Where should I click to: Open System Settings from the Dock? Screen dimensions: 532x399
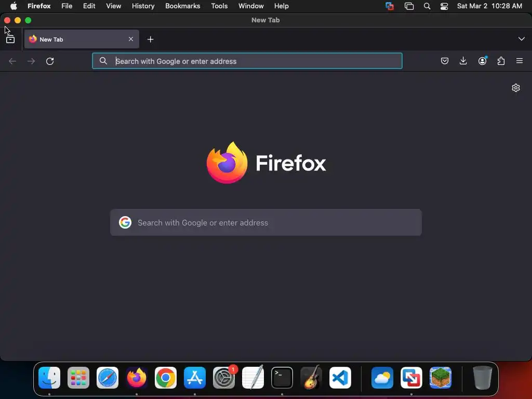(x=224, y=378)
